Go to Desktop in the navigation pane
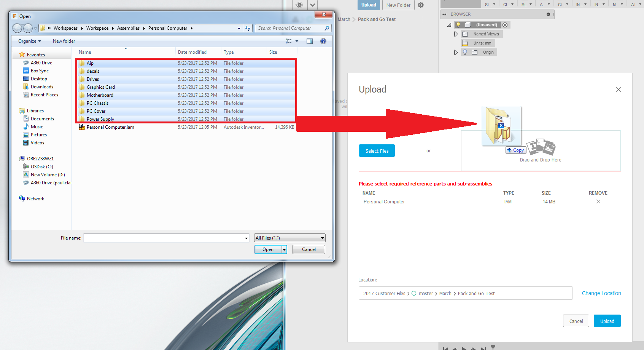Viewport: 644px width, 350px height. pyautogui.click(x=35, y=79)
